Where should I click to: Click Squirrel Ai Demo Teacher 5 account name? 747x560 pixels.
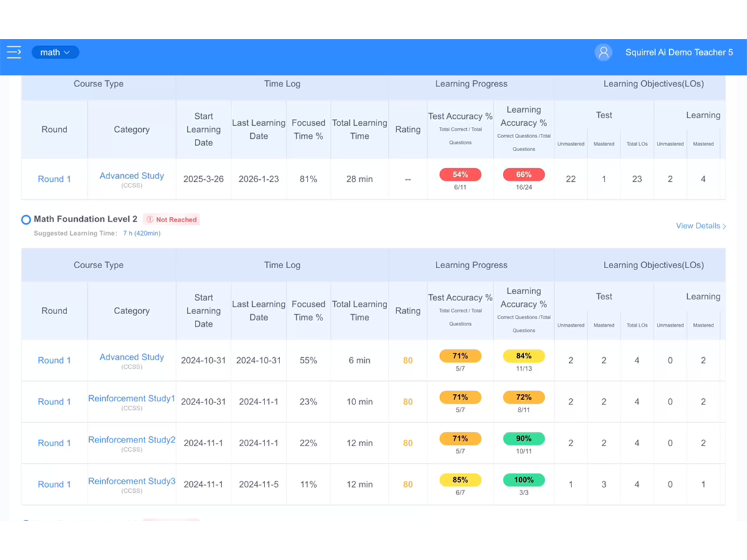pyautogui.click(x=679, y=52)
